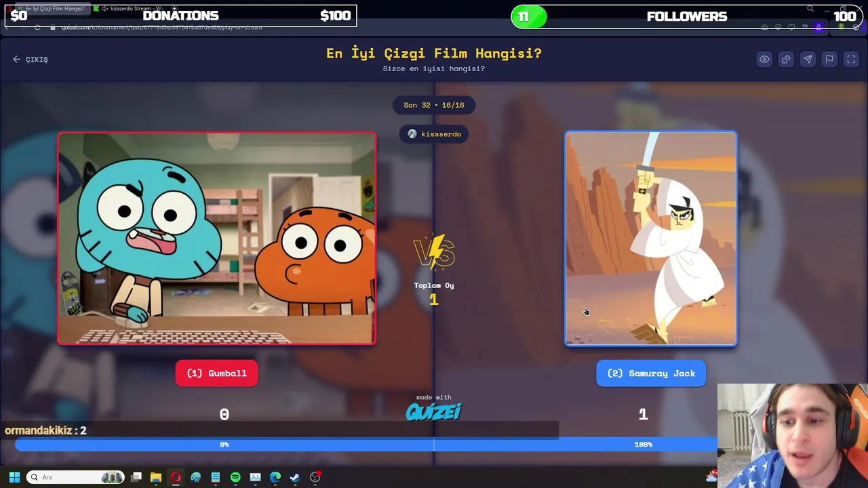Open Notepad from the taskbar
The width and height of the screenshot is (868, 488).
[215, 477]
